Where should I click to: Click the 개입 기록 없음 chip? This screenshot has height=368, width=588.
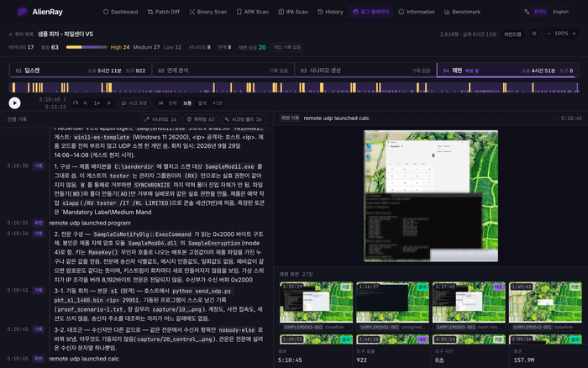click(x=287, y=47)
